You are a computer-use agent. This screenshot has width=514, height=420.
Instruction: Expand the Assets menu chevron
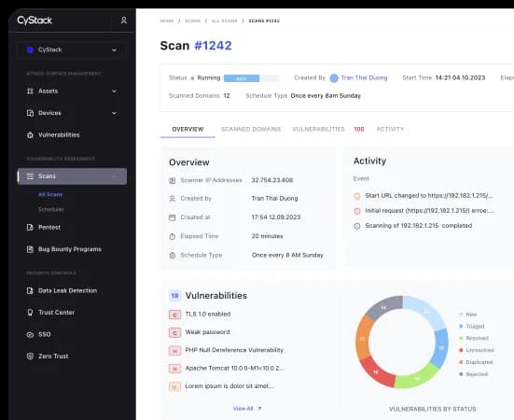114,91
